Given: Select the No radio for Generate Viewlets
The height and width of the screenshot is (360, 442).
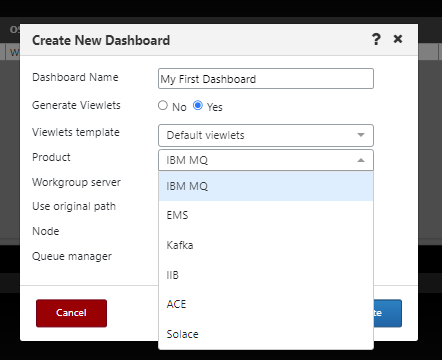Looking at the screenshot, I should (163, 106).
